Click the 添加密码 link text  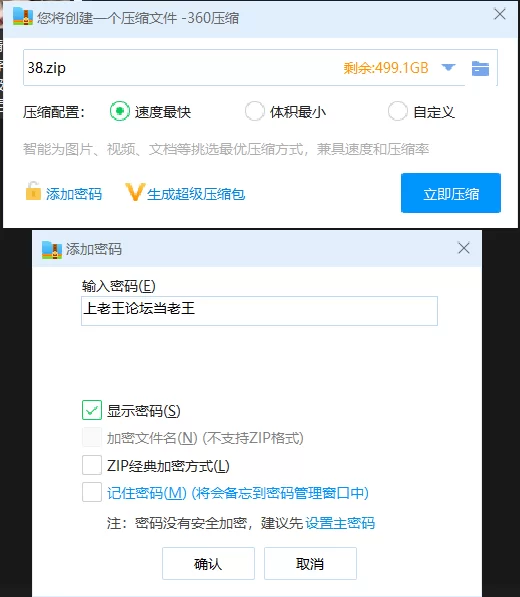coord(74,194)
